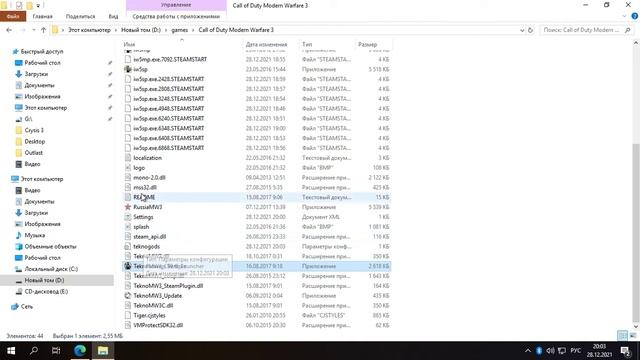Select Локальный диск (C:) in sidebar
This screenshot has height=360, width=640.
51,269
